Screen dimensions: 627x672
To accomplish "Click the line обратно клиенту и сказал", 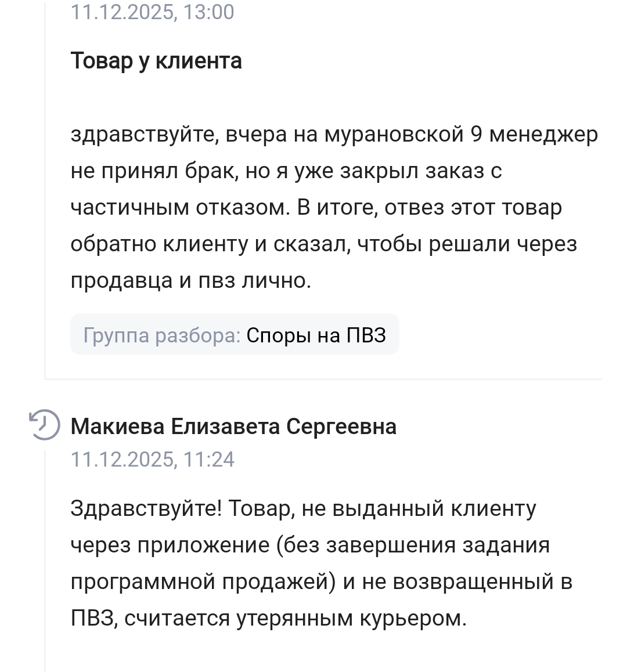I will point(323,244).
